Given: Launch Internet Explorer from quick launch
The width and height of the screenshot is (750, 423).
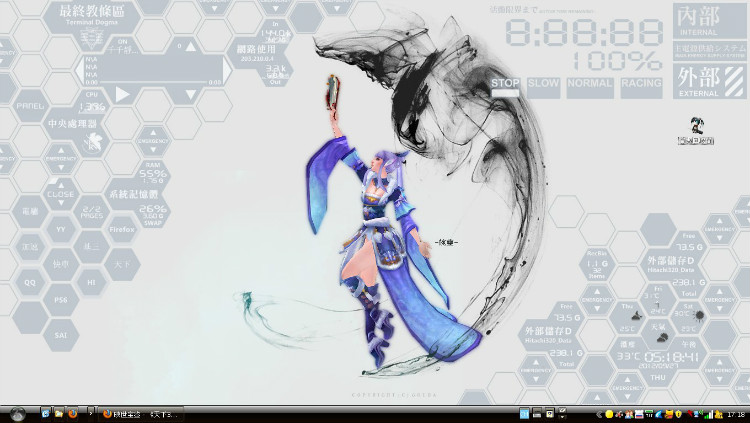Looking at the screenshot, I should tap(46, 413).
